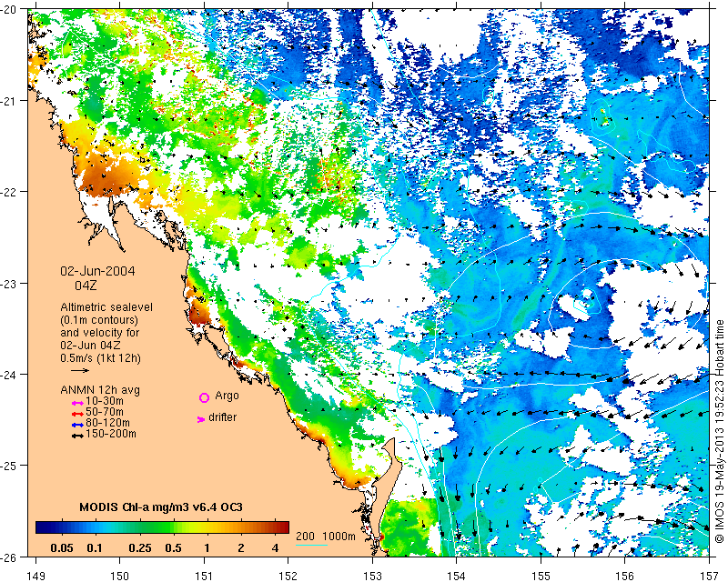Select the cyan colorbar section above 0.1

pos(95,527)
